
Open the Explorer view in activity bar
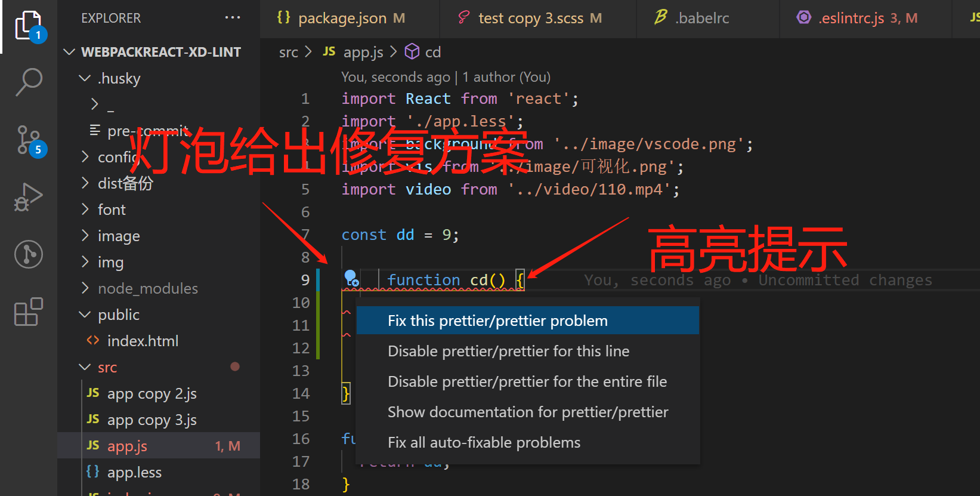click(x=28, y=26)
